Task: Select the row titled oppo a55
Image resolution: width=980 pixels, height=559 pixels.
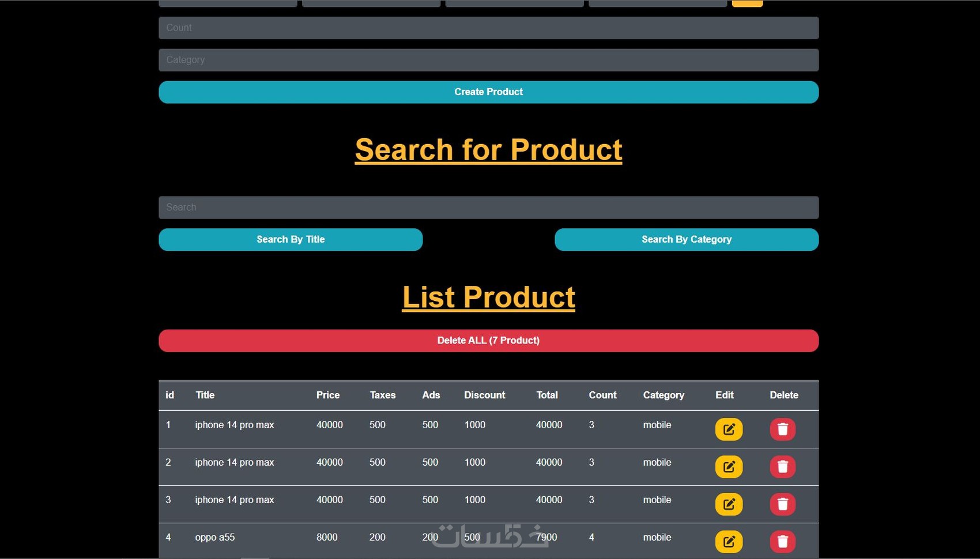Action: coord(215,537)
